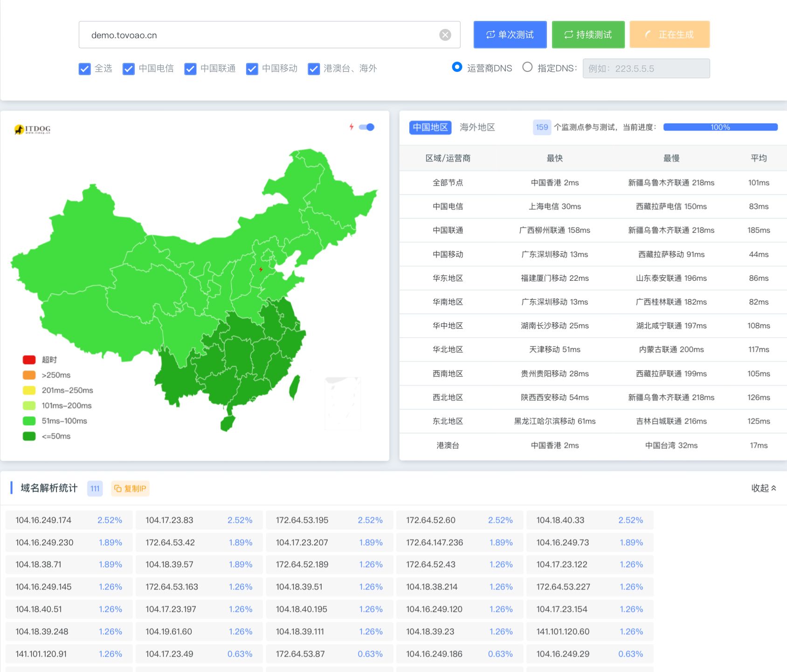Click the ITDOG logo on the map
Image resolution: width=787 pixels, height=672 pixels.
click(x=32, y=129)
